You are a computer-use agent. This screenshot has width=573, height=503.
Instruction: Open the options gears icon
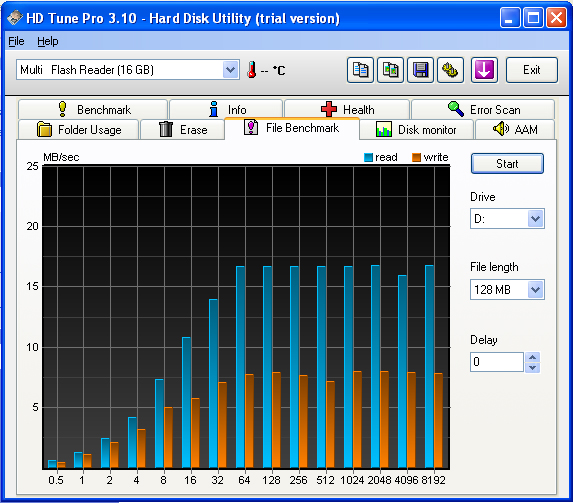pos(450,70)
